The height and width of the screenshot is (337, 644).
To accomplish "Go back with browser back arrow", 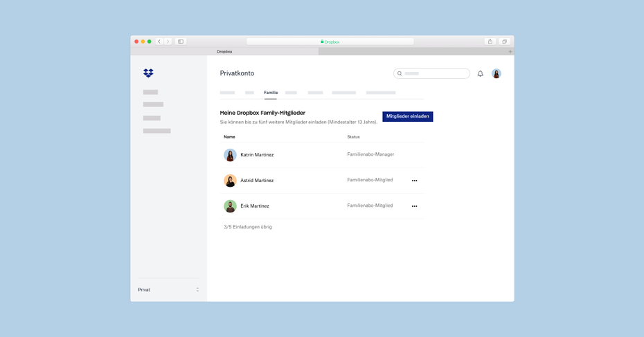I will pos(159,42).
